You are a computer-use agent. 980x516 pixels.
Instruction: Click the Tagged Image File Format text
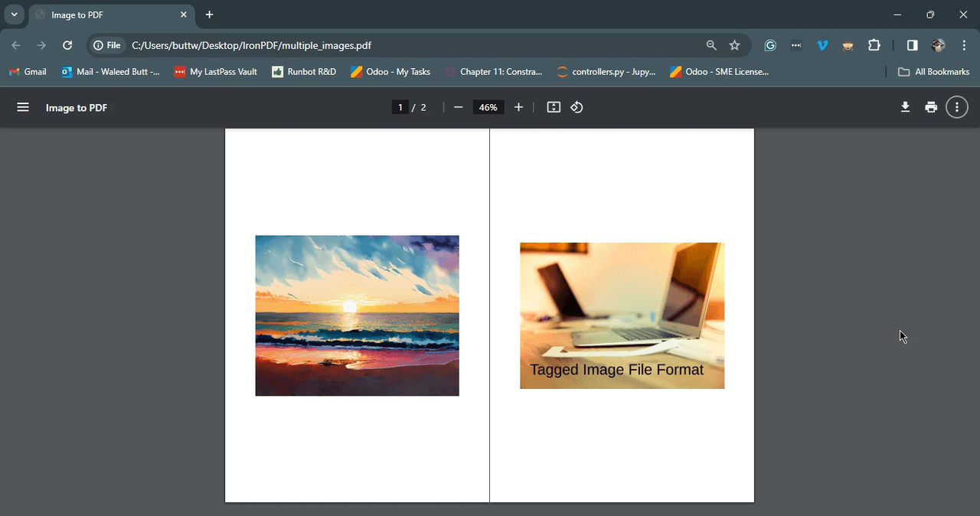coord(616,370)
